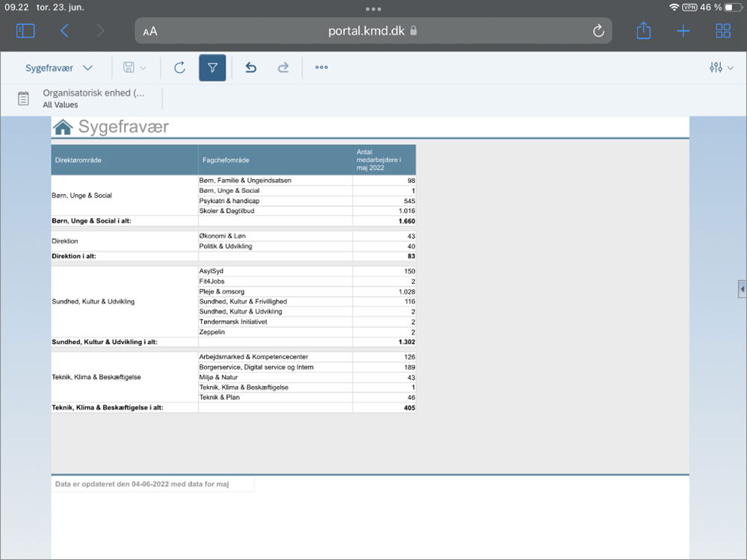This screenshot has width=747, height=560.
Task: Open the Safari share sheet
Action: [x=643, y=31]
